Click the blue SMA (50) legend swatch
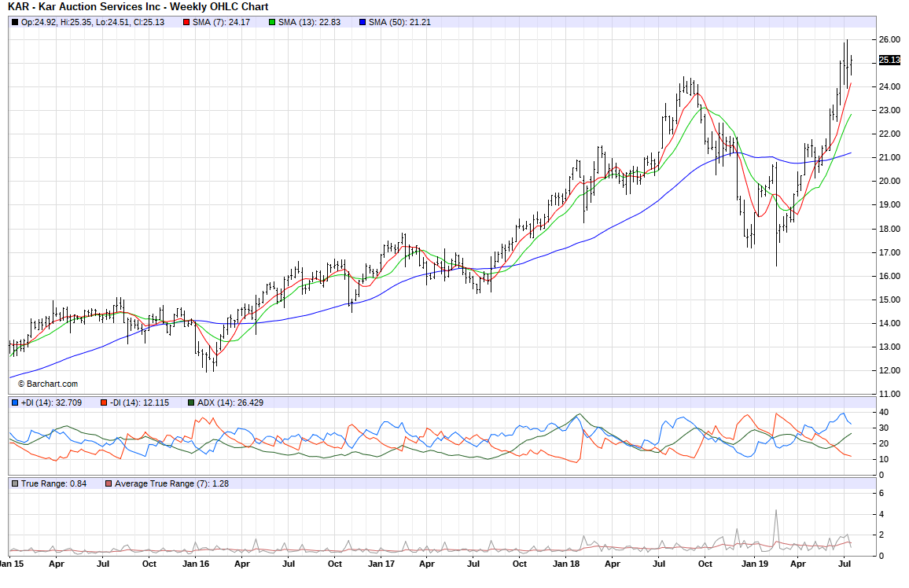Screen dimensions: 909x588 pos(362,22)
